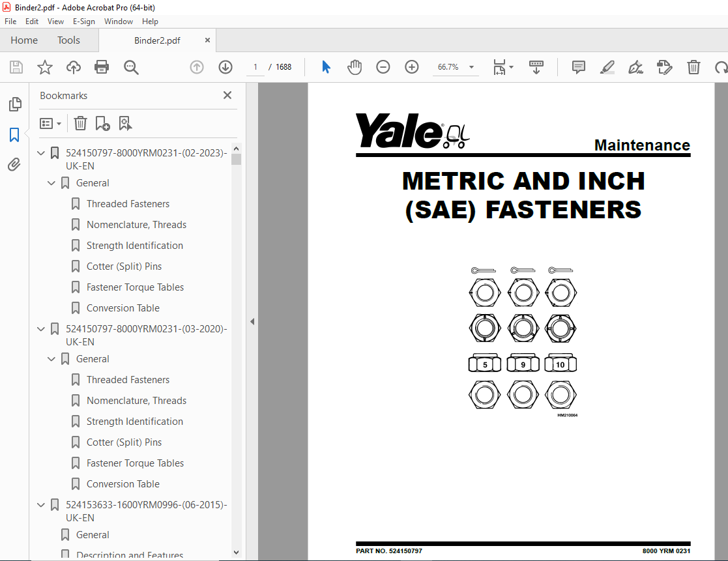This screenshot has width=728, height=561.
Task: Collapse the 524153633-1600YRM0996 bookmark
Action: tap(41, 505)
